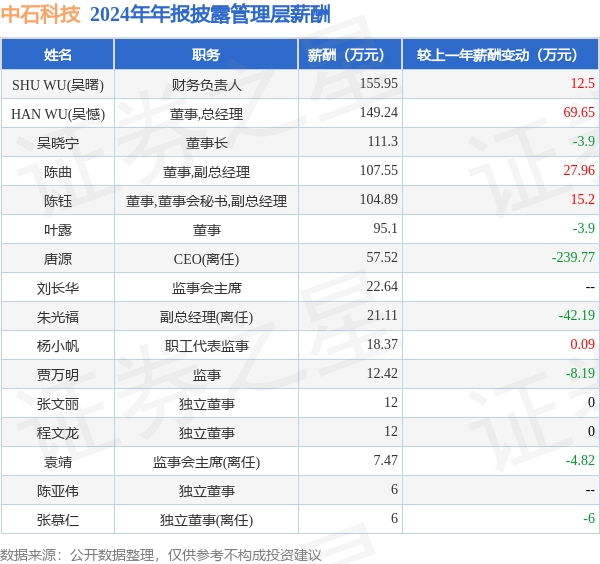The image size is (600, 564).
Task: Select the 职工代表监事 position cell
Action: [206, 346]
